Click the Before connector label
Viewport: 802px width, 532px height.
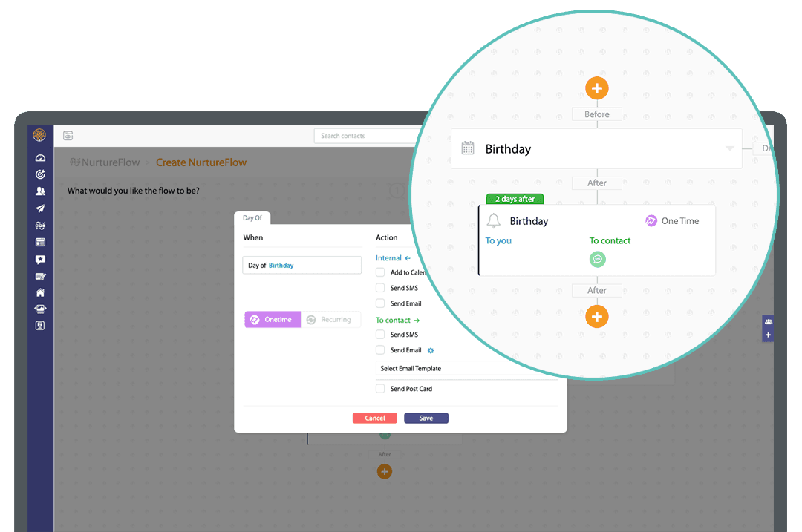point(597,114)
